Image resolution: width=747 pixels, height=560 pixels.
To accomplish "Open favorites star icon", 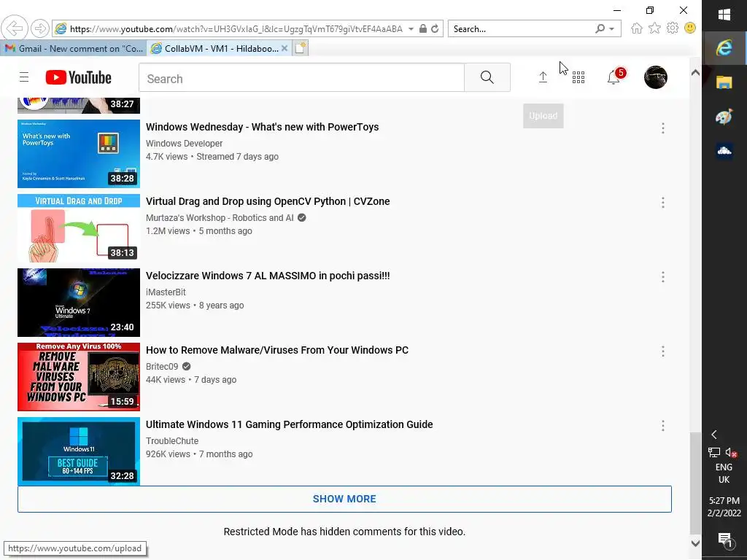I will pos(654,28).
